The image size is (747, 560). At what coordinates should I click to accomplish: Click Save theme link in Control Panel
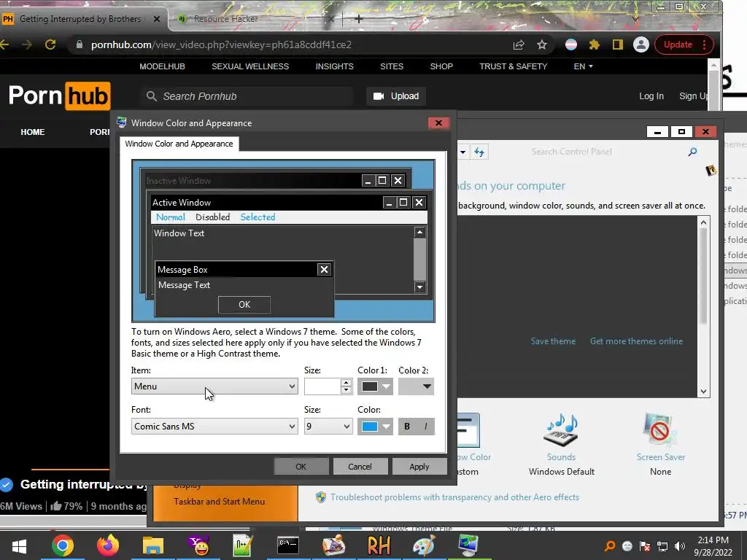pos(553,341)
